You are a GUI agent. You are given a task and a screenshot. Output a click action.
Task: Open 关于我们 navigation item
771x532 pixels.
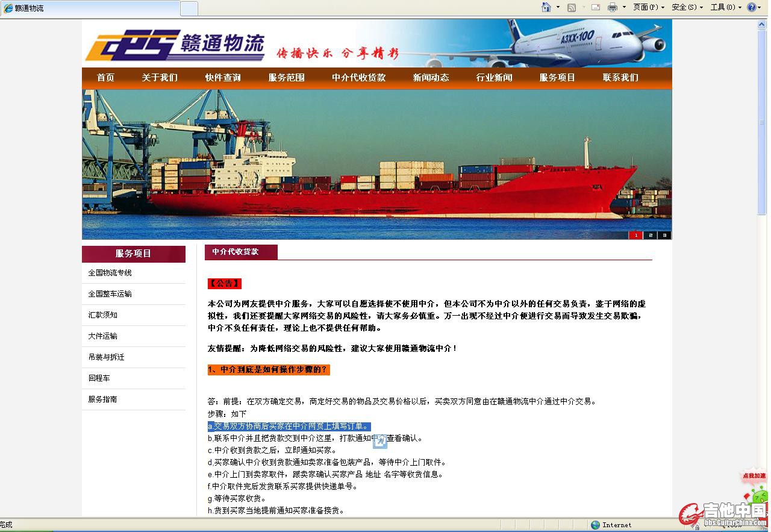click(x=160, y=78)
